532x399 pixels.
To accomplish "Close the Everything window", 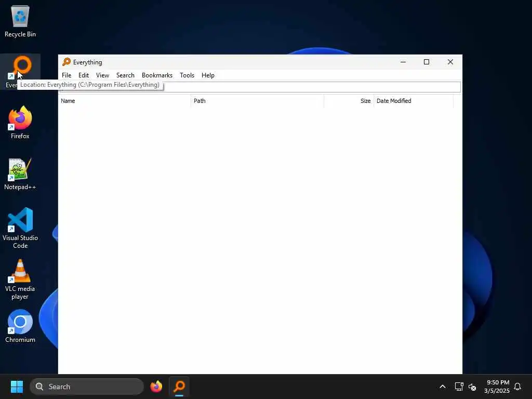I will pos(450,62).
